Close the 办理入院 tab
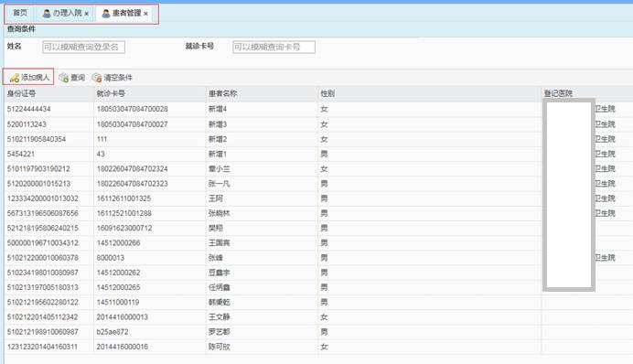This screenshot has height=364, width=633. click(x=86, y=14)
